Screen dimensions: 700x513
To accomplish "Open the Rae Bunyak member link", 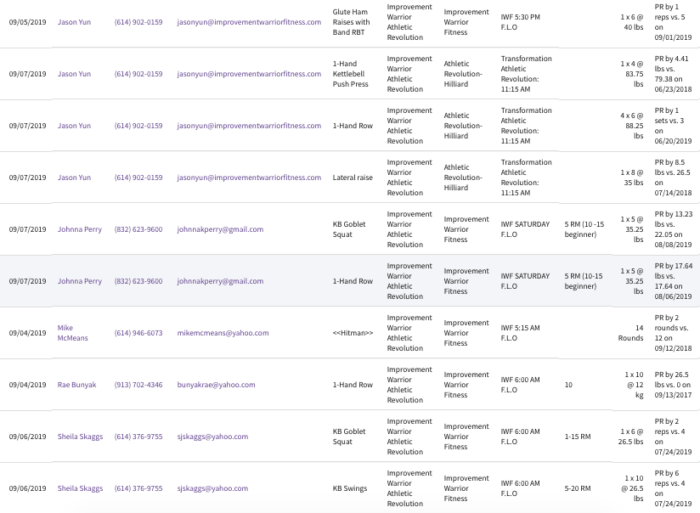I will [x=77, y=384].
